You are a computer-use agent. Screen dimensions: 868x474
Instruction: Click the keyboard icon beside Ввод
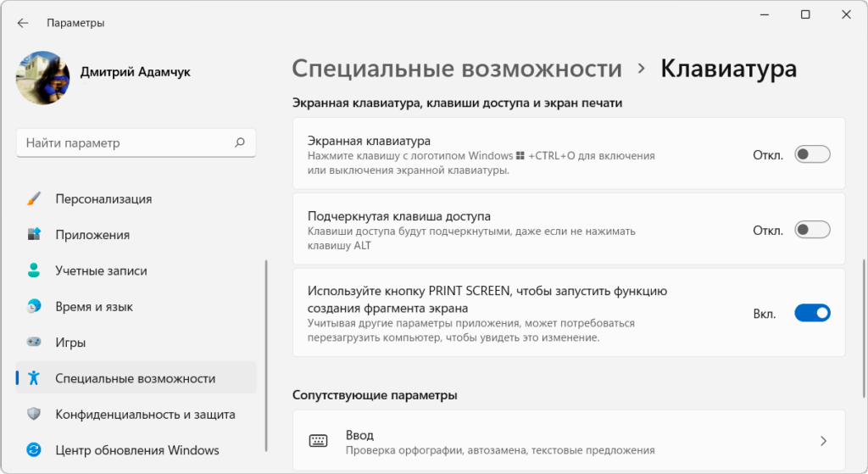pos(319,441)
